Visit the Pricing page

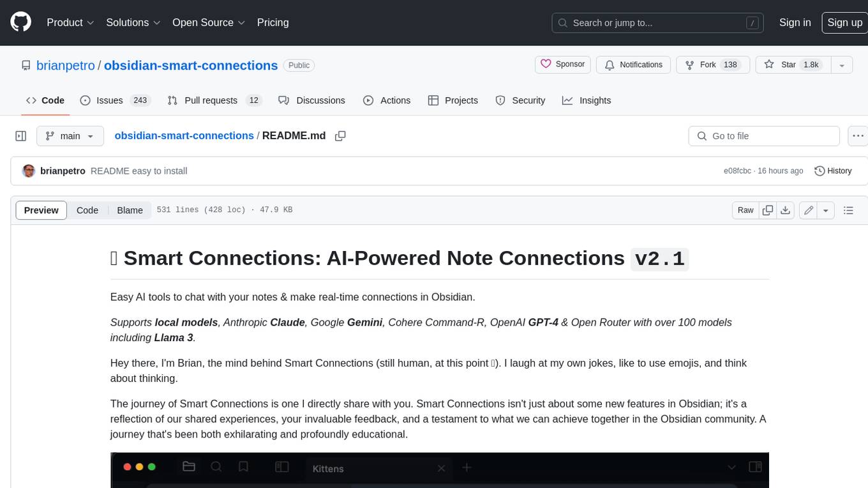[273, 22]
